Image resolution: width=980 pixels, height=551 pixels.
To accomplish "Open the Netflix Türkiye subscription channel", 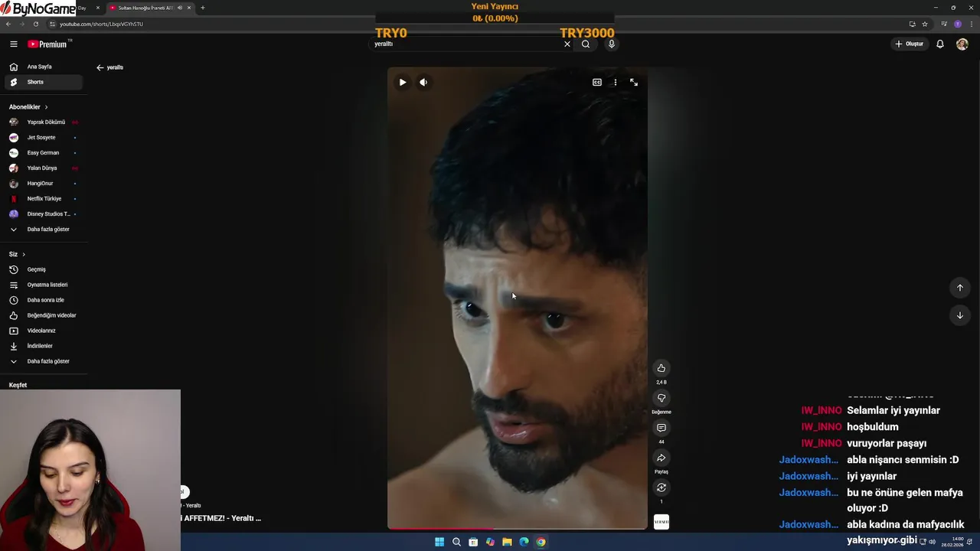I will click(x=44, y=199).
